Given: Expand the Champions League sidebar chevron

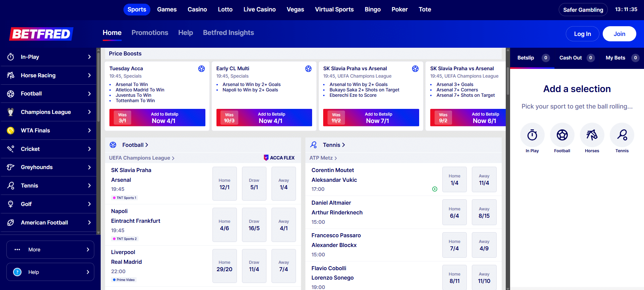Looking at the screenshot, I should click(x=89, y=112).
